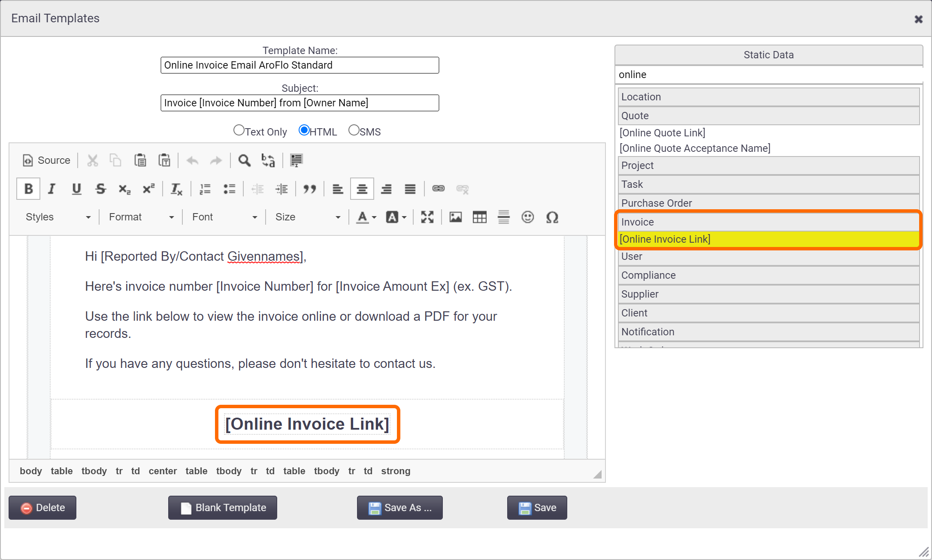
Task: Insert a numbered list
Action: point(205,189)
